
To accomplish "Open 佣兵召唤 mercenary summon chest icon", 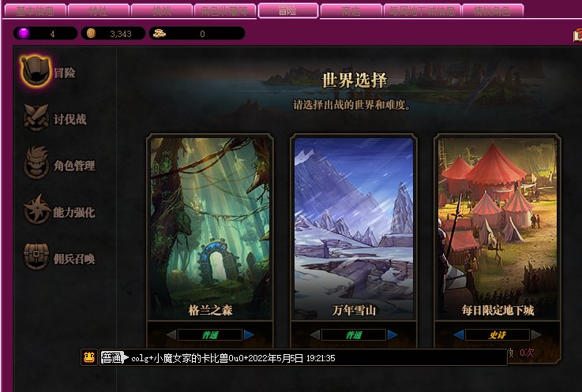I will tap(36, 256).
